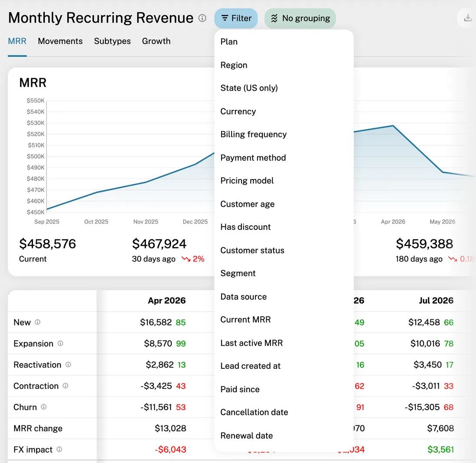Click the Jul 2026 column header
This screenshot has height=463, width=476.
pos(436,301)
